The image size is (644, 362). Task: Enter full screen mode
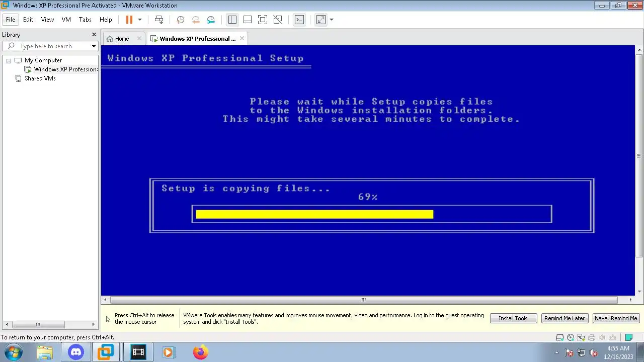[262, 20]
